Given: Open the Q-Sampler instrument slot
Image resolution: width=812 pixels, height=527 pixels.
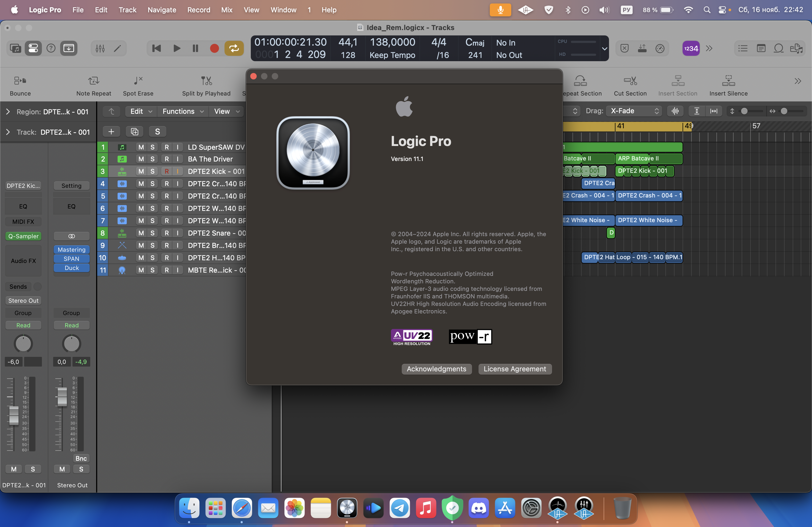Looking at the screenshot, I should click(23, 236).
